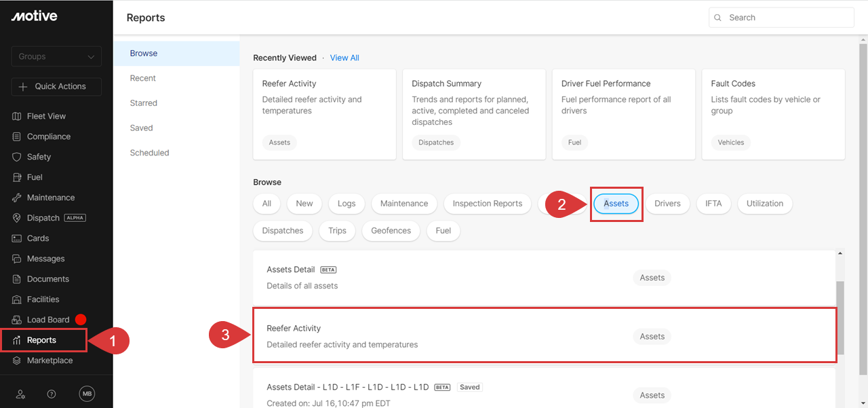This screenshot has width=868, height=408.
Task: Select the Geofences filter chip
Action: [391, 231]
